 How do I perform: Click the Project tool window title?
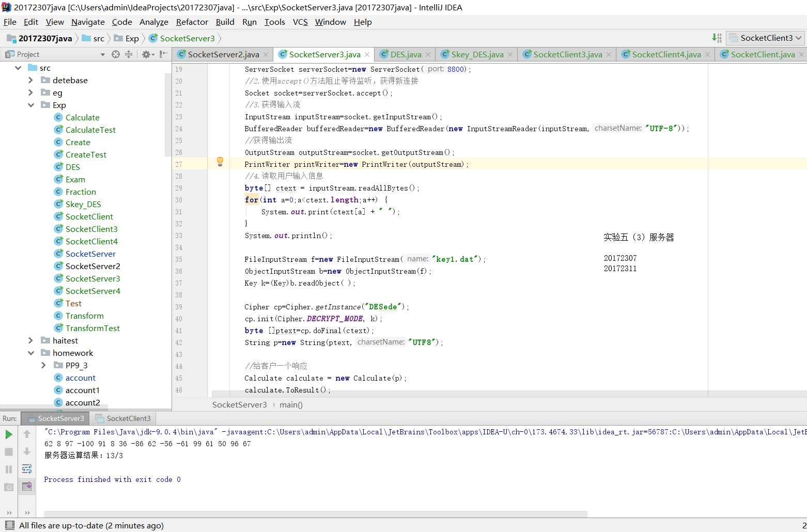(x=28, y=54)
